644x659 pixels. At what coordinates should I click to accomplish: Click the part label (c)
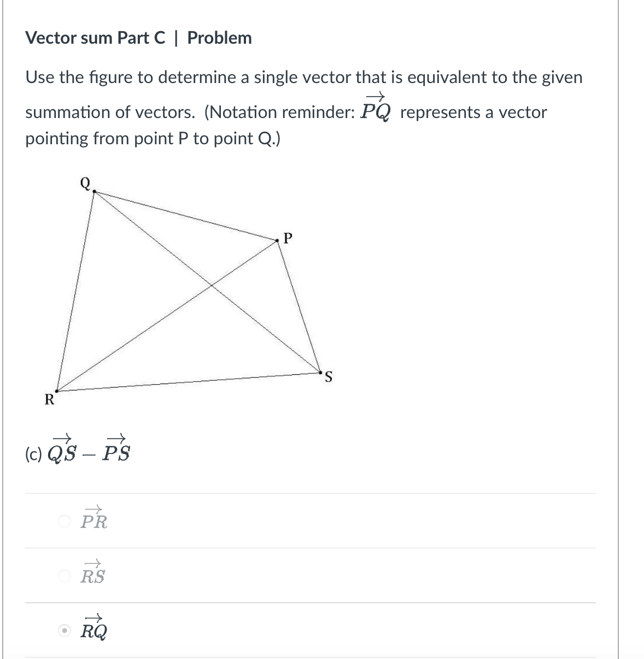pos(33,453)
